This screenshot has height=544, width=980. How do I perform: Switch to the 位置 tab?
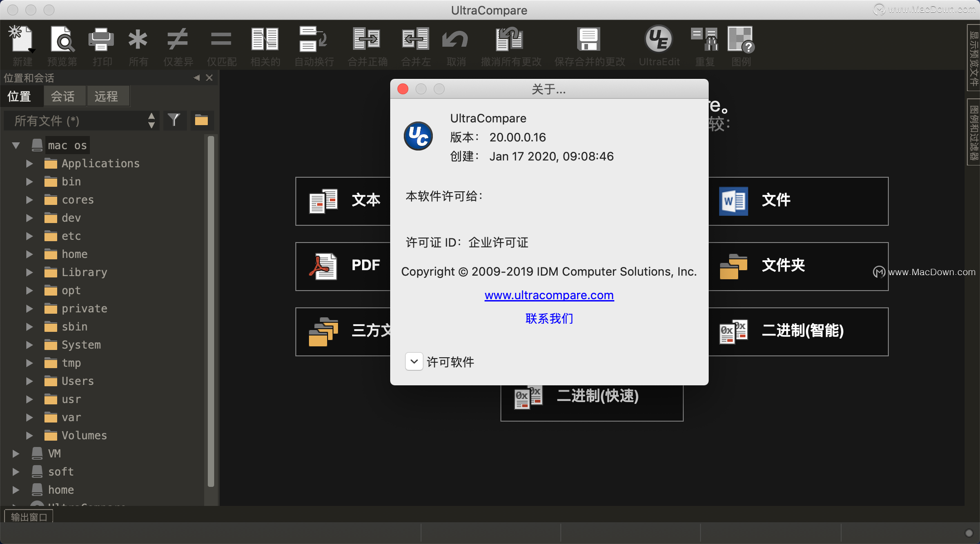pyautogui.click(x=20, y=96)
